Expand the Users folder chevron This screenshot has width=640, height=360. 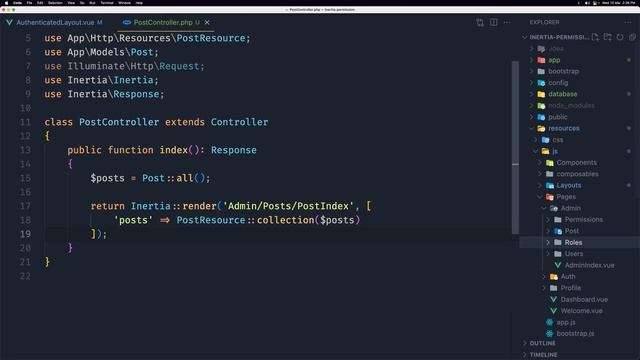click(548, 254)
